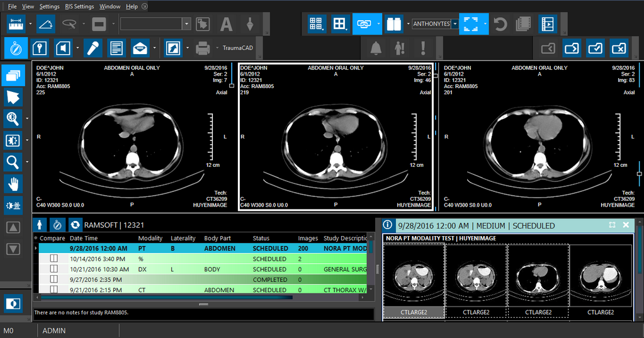This screenshot has width=644, height=338.
Task: Select the magnifier zoom tool in sidebar
Action: point(13,162)
